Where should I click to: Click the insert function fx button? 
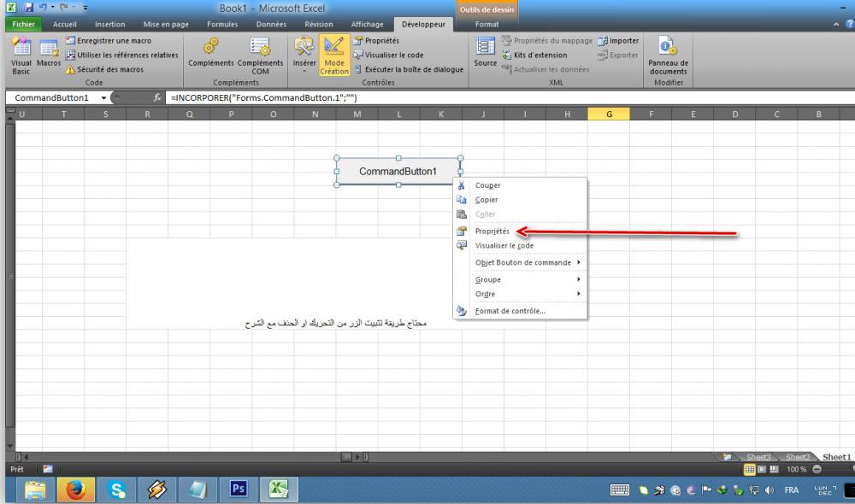[x=157, y=97]
